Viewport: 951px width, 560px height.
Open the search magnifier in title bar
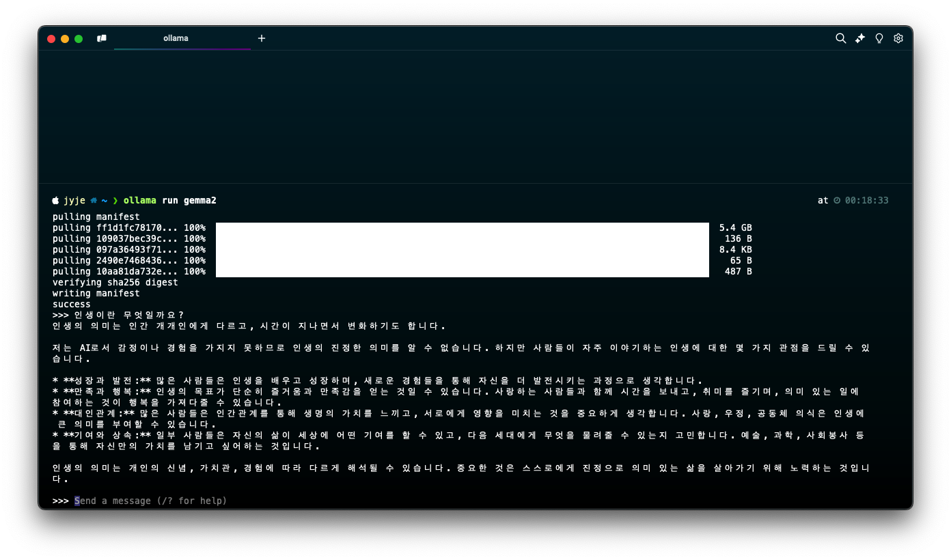841,38
